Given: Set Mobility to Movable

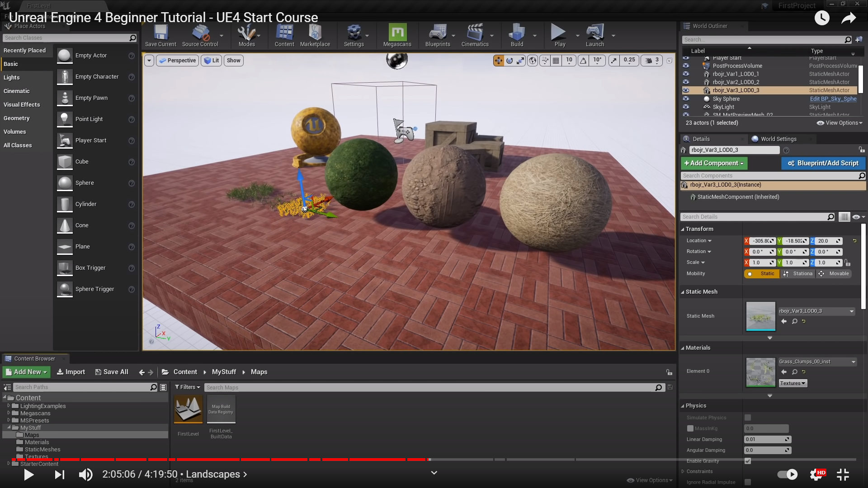Looking at the screenshot, I should tap(834, 274).
